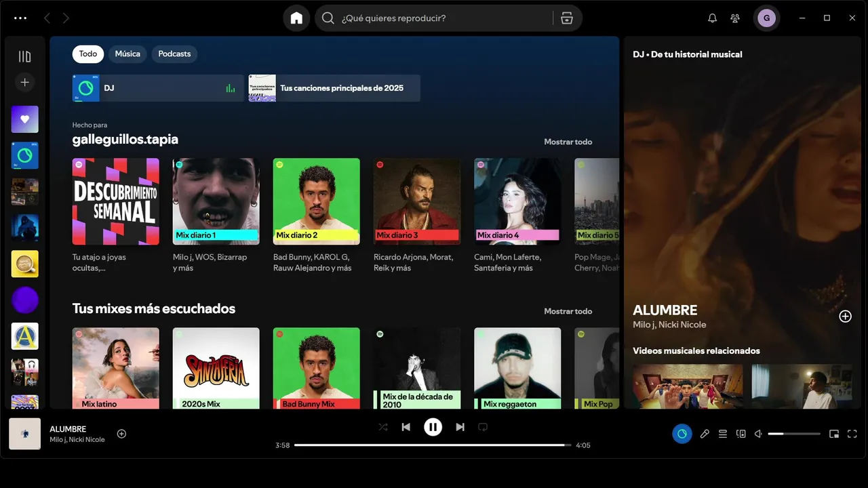
Task: Add ALUMBRE to library from side panel
Action: click(845, 317)
